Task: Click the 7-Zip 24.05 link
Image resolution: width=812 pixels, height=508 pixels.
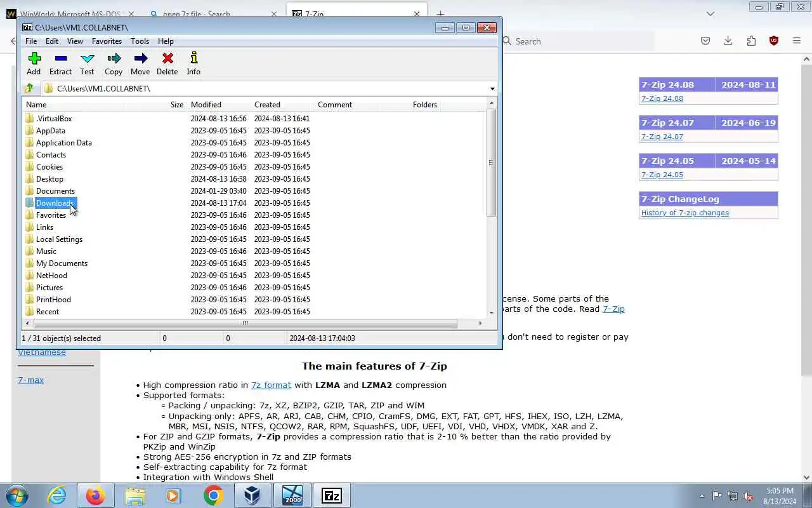Action: [662, 175]
